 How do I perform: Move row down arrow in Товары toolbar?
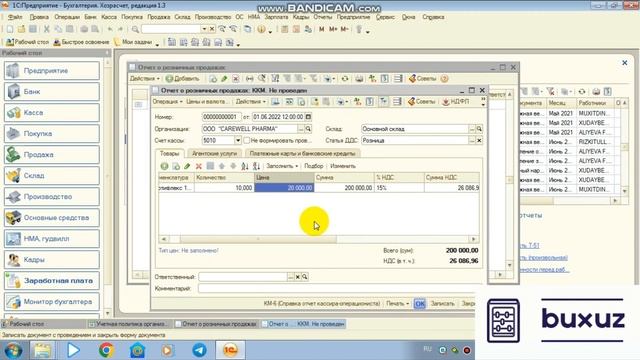coord(233,166)
